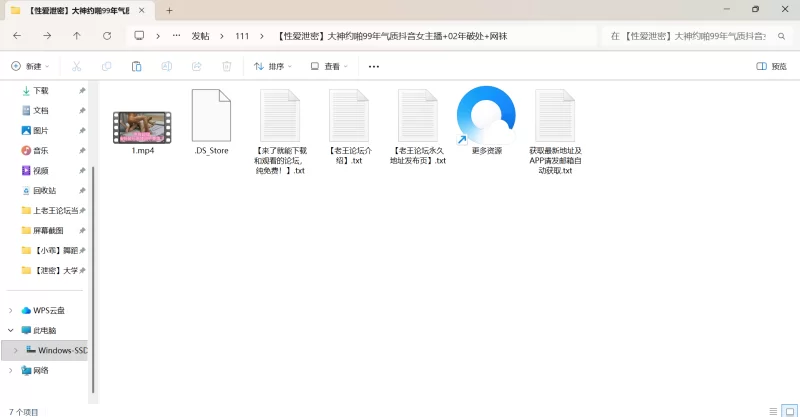The image size is (800, 417).
Task: Expand the Windows-SSD drive node
Action: (15, 350)
